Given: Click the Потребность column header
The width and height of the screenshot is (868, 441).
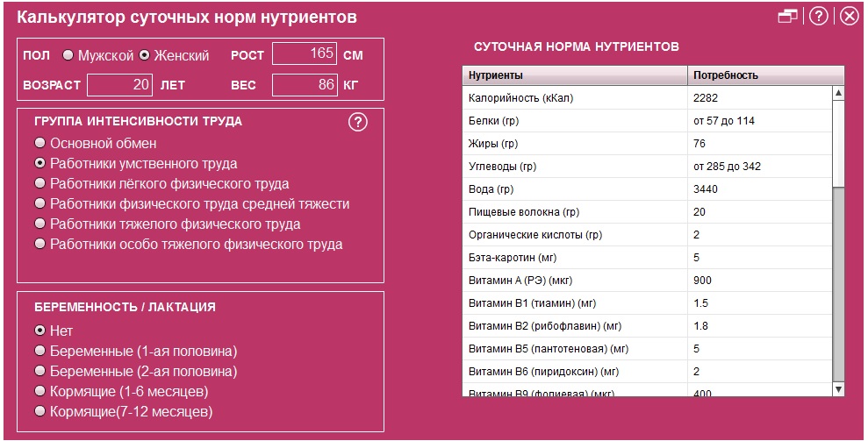Looking at the screenshot, I should point(765,75).
